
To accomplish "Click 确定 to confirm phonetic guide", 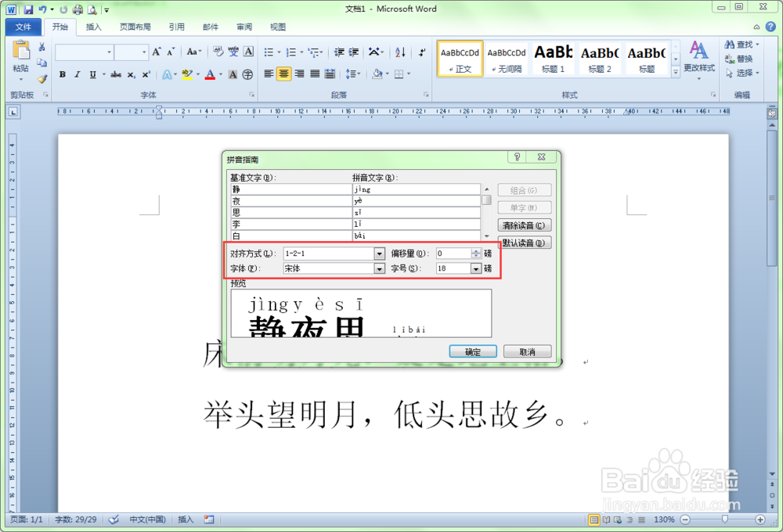I will pyautogui.click(x=473, y=352).
